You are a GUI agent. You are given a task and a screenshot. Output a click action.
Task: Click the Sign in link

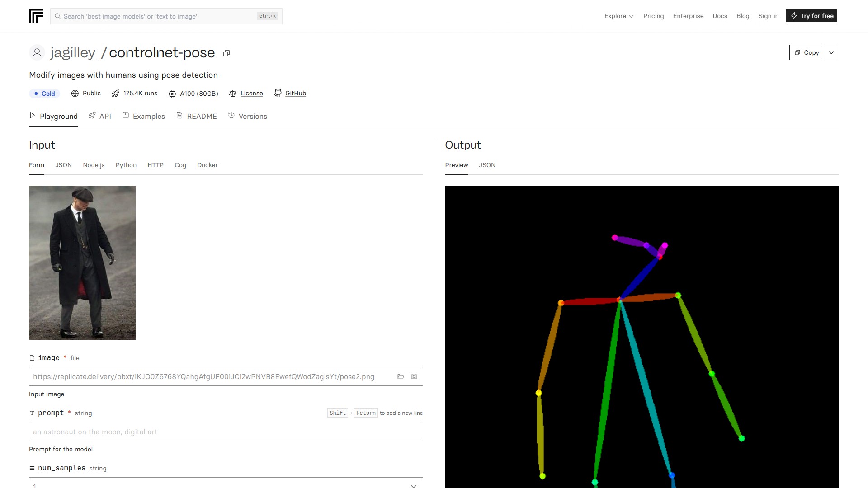[768, 16]
